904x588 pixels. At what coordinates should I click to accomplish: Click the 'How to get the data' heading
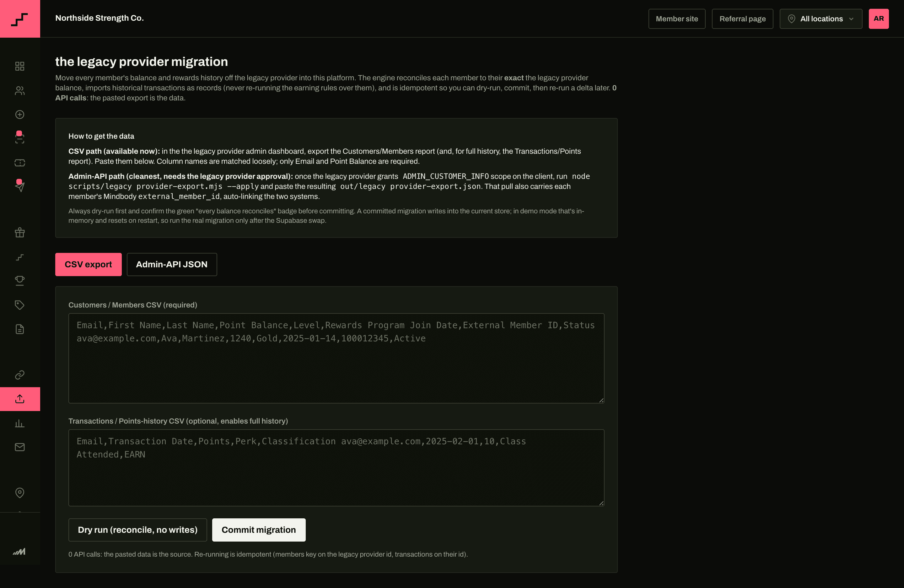[x=101, y=136]
